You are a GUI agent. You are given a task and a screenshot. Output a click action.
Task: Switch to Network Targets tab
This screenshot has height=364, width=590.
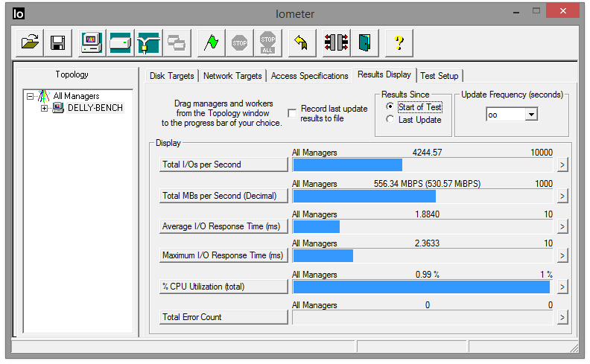(232, 76)
